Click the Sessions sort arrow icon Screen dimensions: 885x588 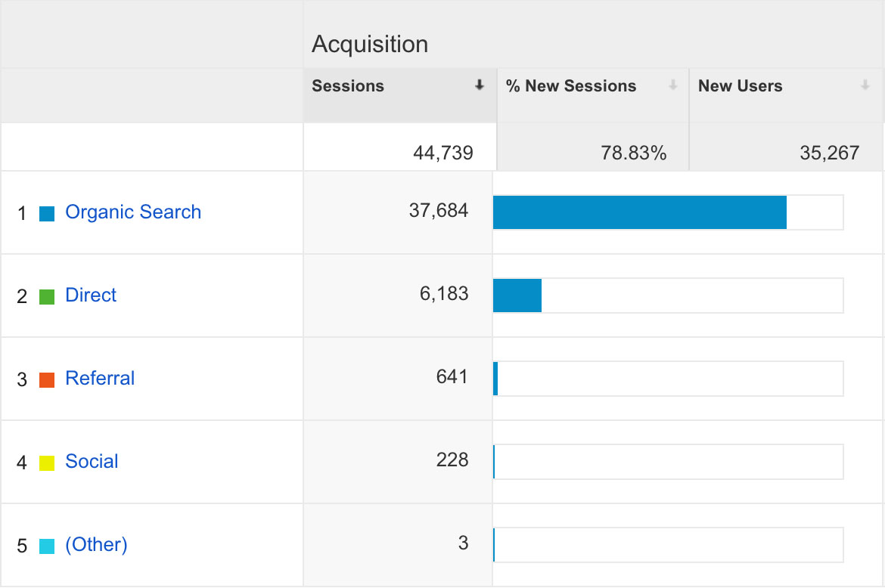(x=479, y=86)
